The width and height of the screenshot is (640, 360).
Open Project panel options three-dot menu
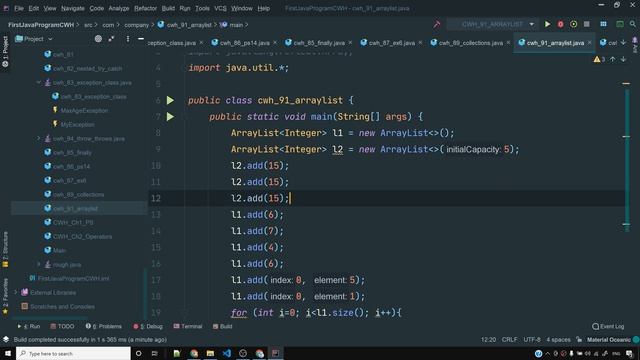(x=128, y=39)
